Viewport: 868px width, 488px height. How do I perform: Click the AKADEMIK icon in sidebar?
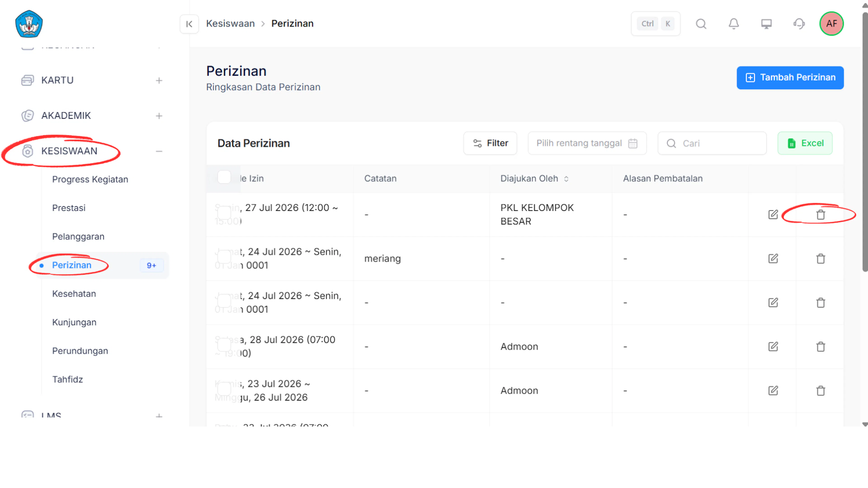point(27,115)
